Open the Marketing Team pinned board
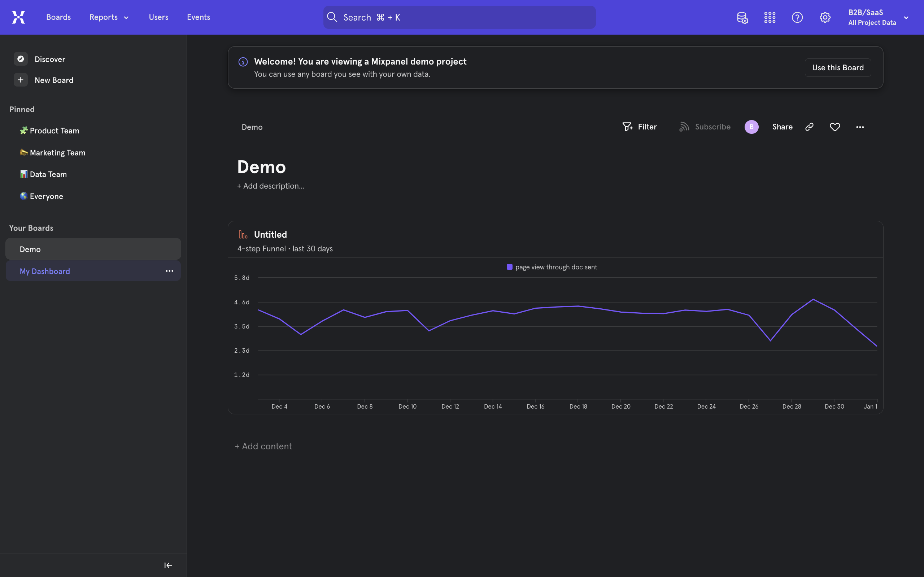This screenshot has width=924, height=577. 57,153
